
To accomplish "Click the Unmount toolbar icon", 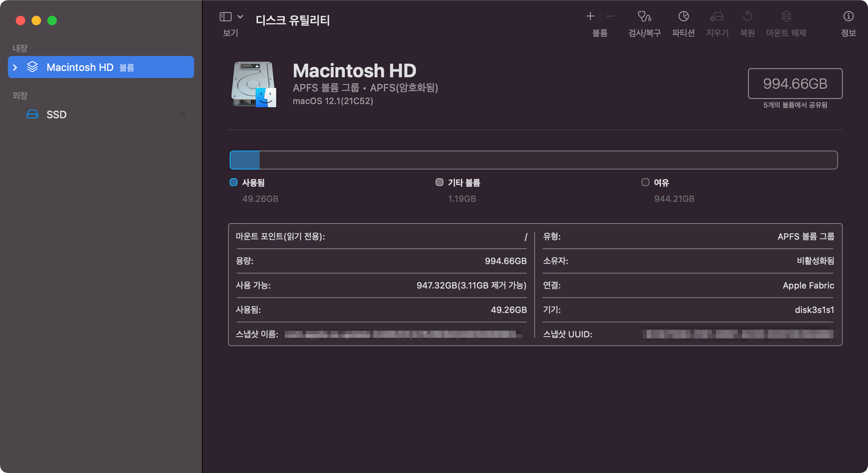I will pyautogui.click(x=786, y=17).
